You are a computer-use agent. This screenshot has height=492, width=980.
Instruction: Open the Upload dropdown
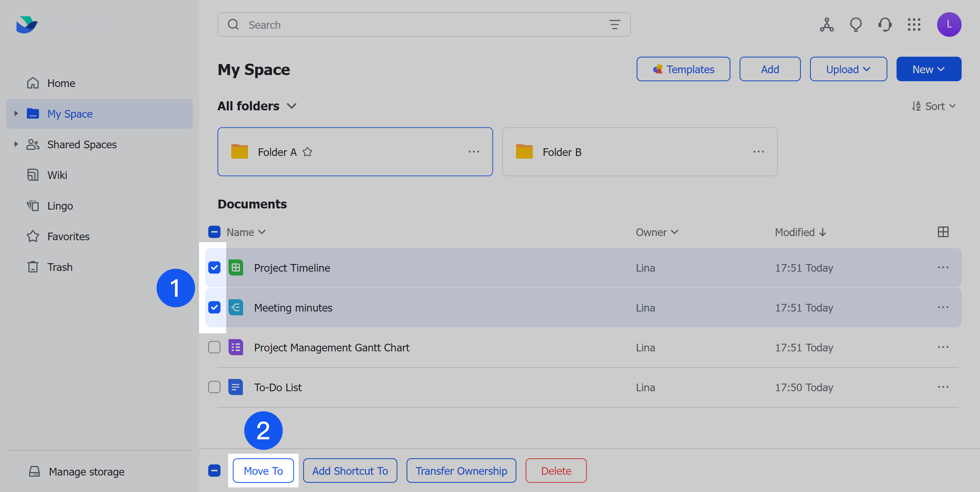point(848,69)
